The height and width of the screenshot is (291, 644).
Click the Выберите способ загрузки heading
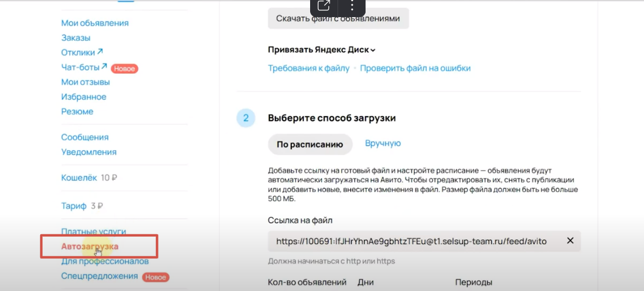332,118
